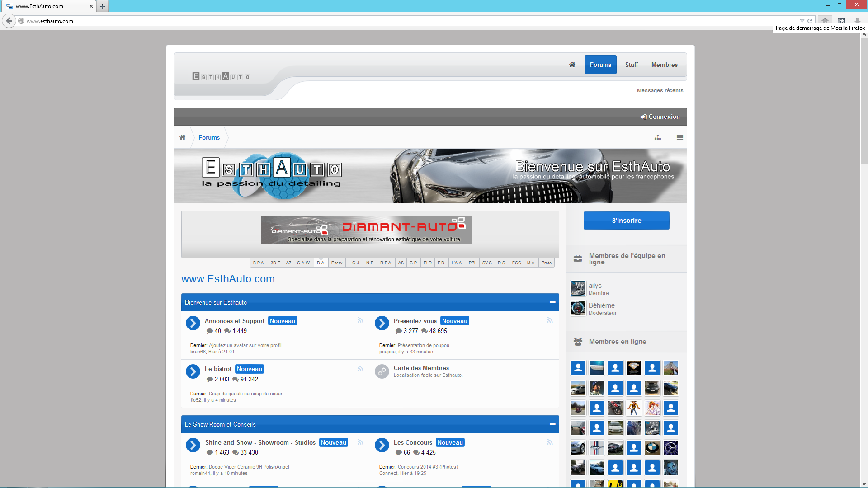Open a new browser tab
Screen dimensions: 868x488
(x=103, y=6)
